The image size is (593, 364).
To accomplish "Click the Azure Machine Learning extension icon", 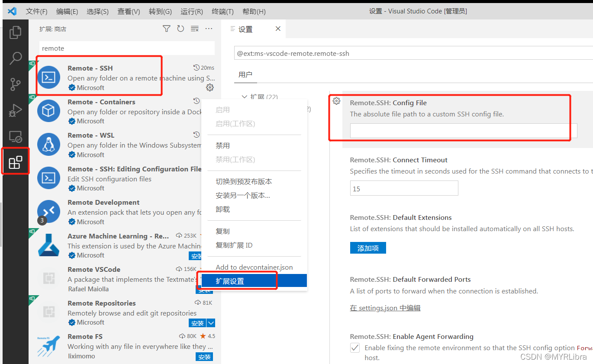I will tap(48, 245).
